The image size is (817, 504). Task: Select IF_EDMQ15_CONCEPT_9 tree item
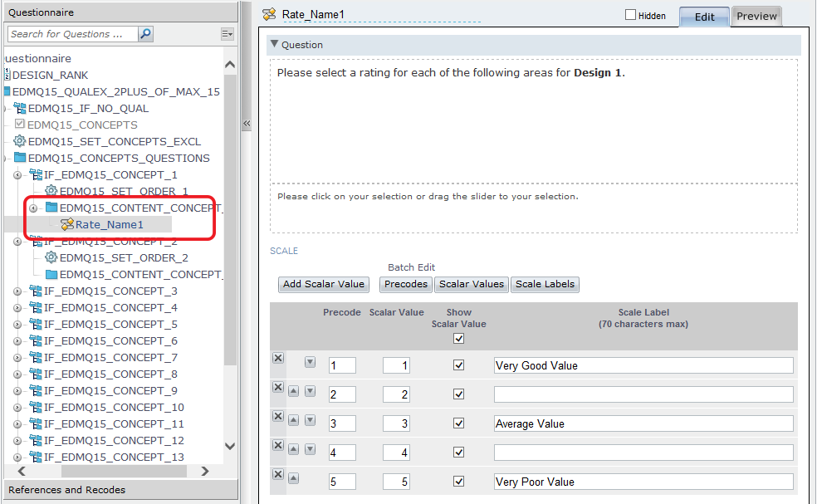[110, 391]
